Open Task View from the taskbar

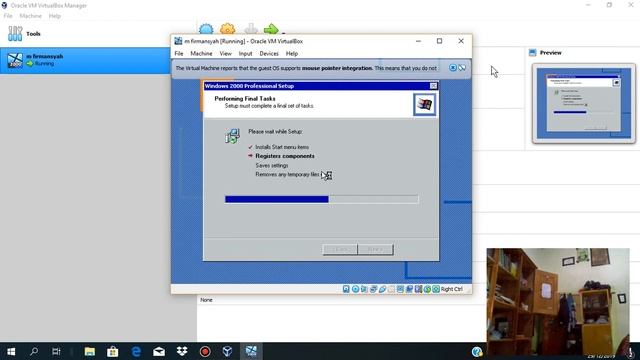tap(56, 351)
